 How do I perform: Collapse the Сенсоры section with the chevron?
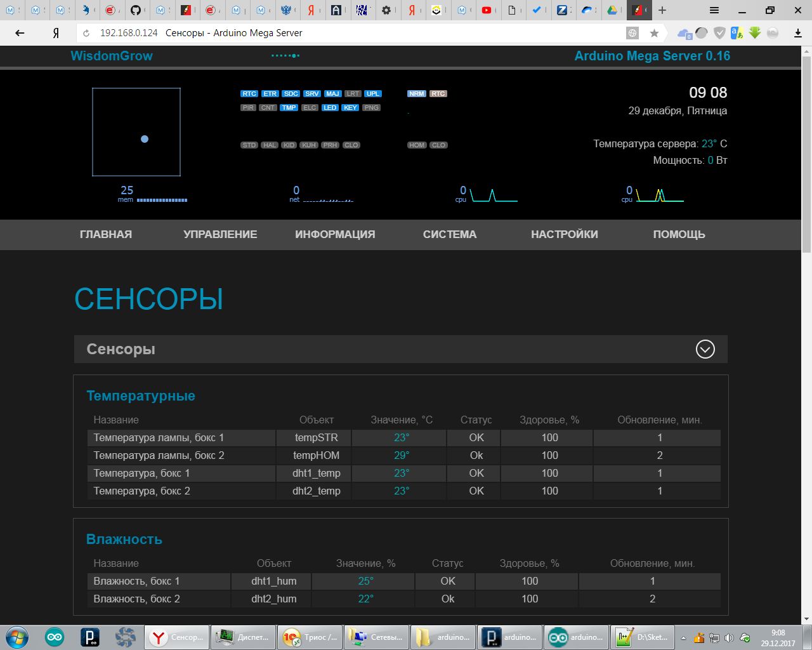pyautogui.click(x=705, y=349)
